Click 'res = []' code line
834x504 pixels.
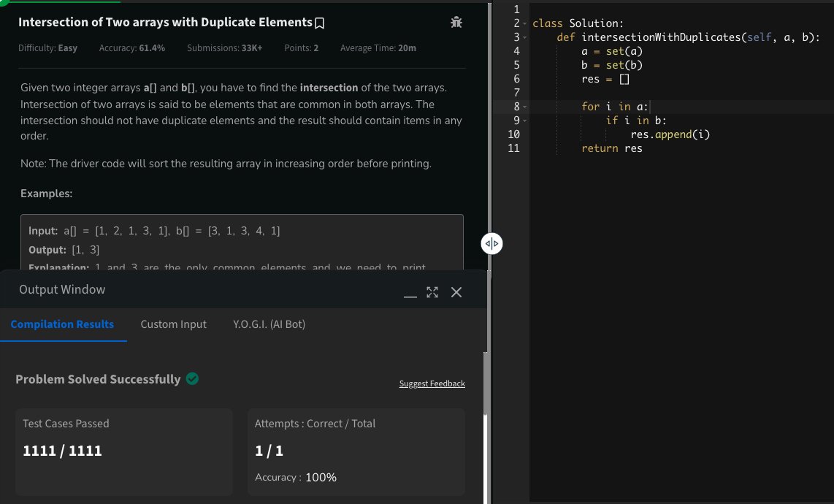coord(605,80)
